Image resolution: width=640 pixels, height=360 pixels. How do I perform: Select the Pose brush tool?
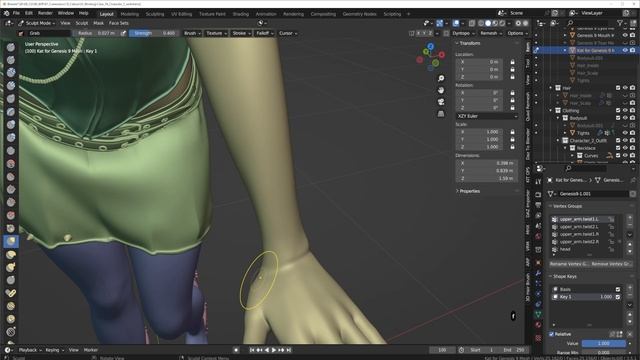tap(11, 293)
